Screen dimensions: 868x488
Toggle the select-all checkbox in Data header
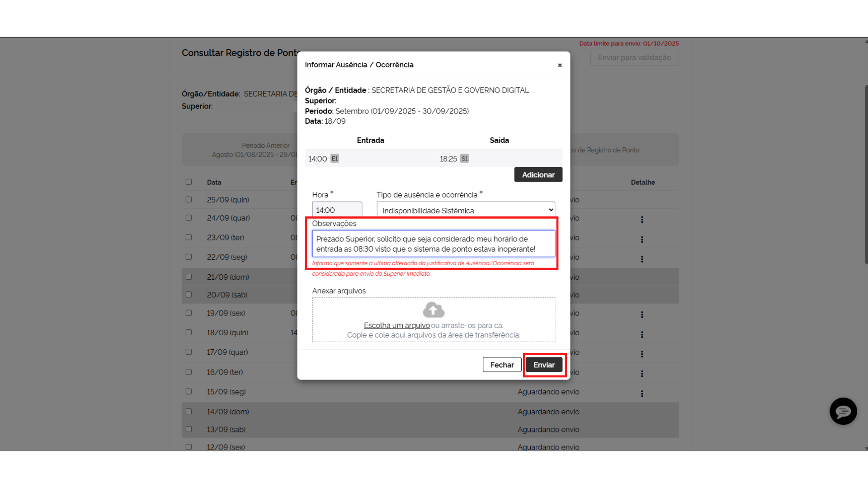click(x=189, y=182)
